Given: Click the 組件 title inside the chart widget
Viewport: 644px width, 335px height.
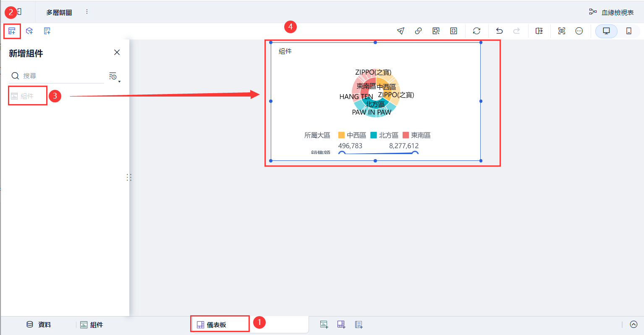Looking at the screenshot, I should 285,51.
